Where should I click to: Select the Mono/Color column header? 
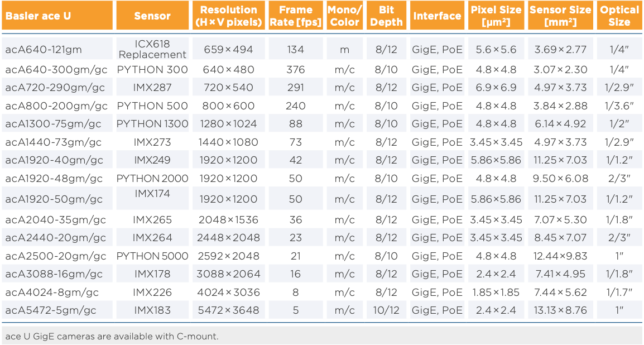344,16
